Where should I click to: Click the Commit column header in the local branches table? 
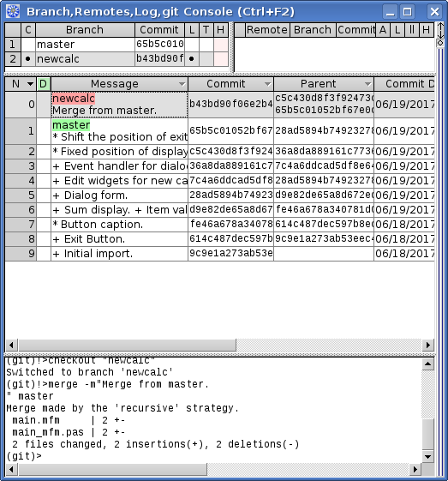pyautogui.click(x=159, y=30)
